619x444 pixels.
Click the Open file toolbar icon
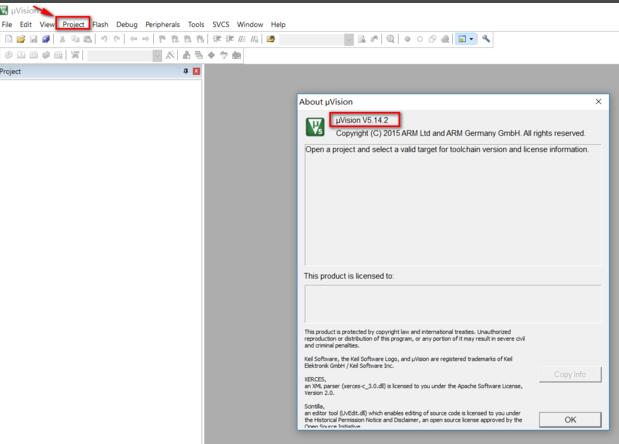[21, 39]
